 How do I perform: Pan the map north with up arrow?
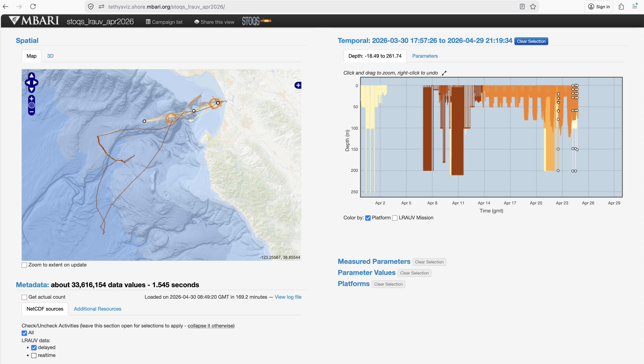pos(32,75)
